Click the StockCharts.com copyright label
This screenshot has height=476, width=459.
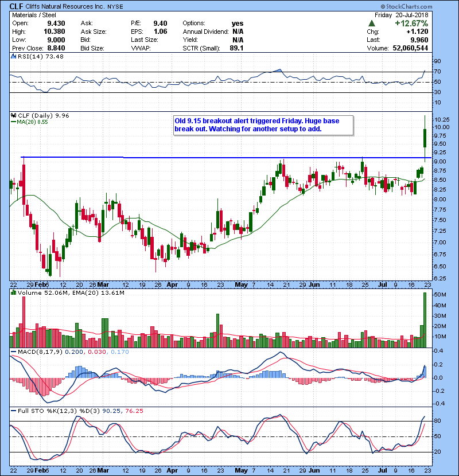(406, 6)
